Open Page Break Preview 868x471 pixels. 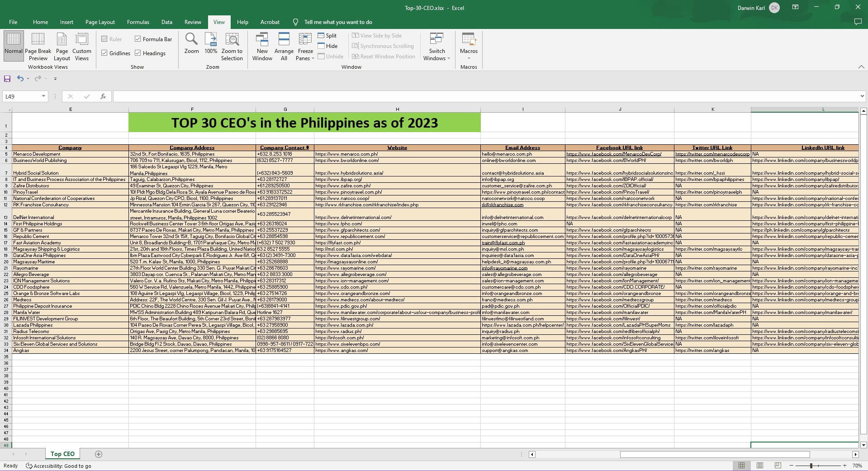pos(38,46)
